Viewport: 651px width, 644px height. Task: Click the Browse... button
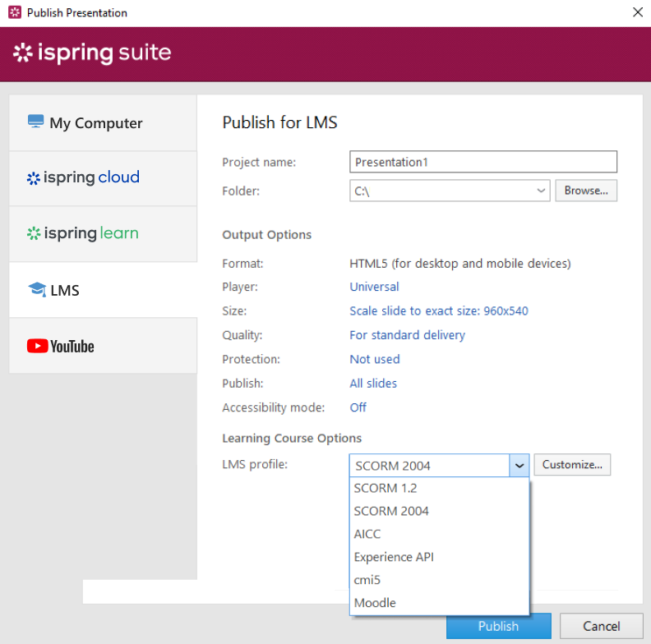coord(586,191)
